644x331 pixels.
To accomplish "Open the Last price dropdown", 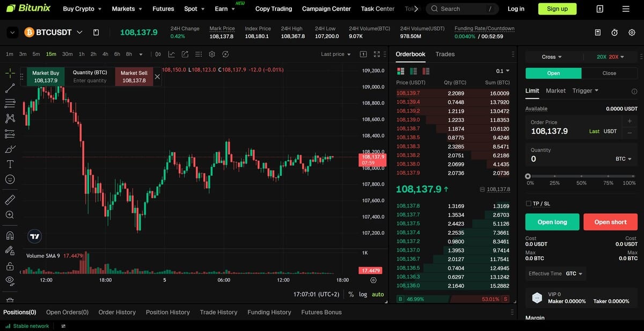I will [x=335, y=54].
